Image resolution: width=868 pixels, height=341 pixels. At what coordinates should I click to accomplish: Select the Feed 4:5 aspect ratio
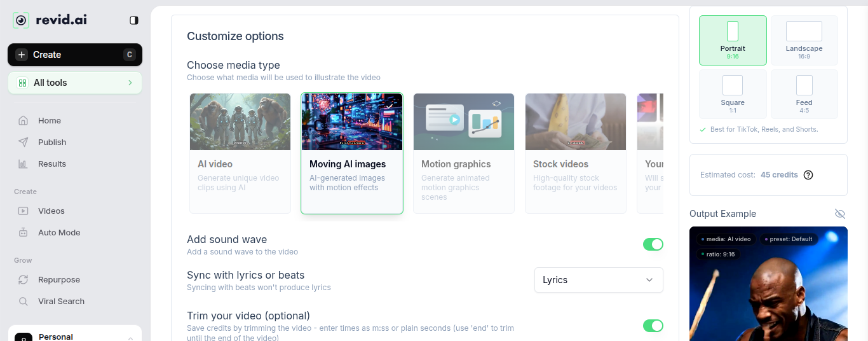804,94
